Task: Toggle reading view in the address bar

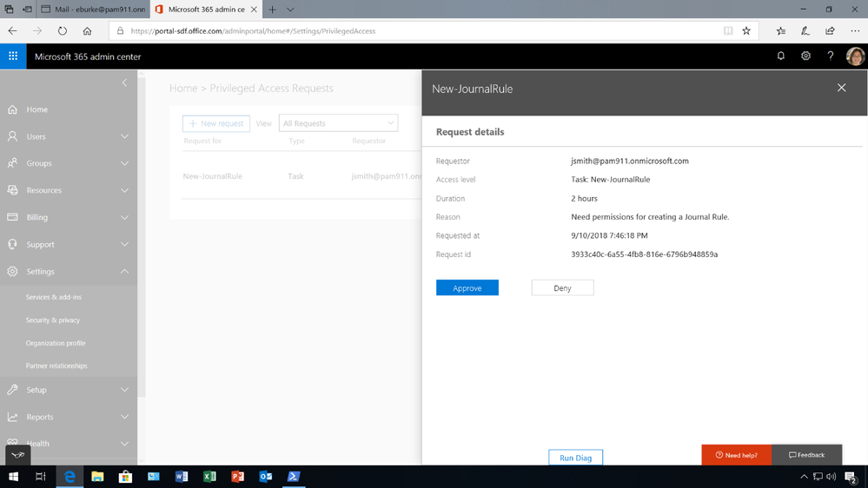Action: (728, 31)
